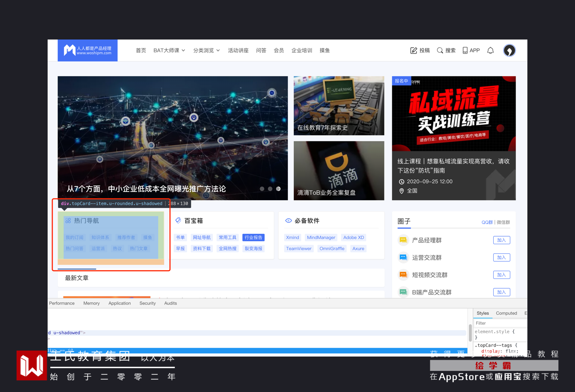Open the Axure software tag
The height and width of the screenshot is (392, 575).
358,248
